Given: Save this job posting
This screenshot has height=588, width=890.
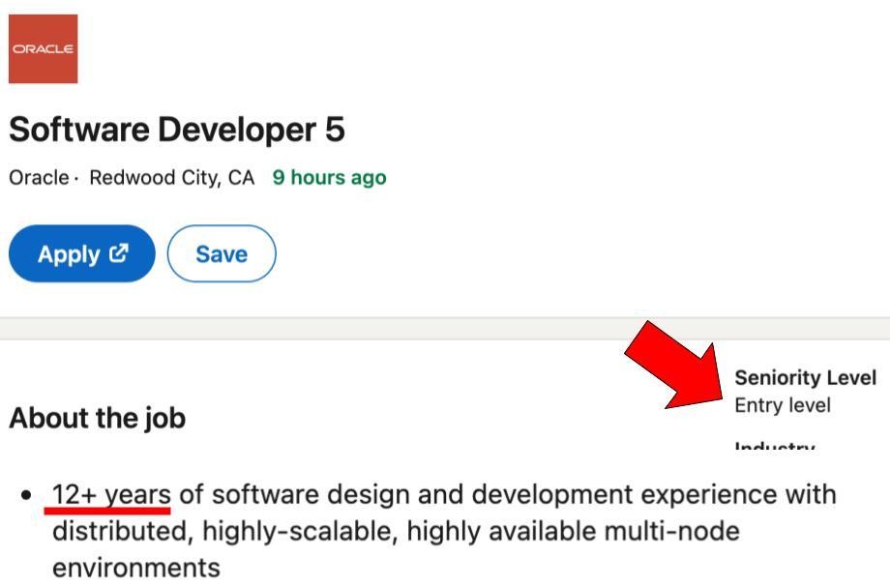Looking at the screenshot, I should pos(222,252).
